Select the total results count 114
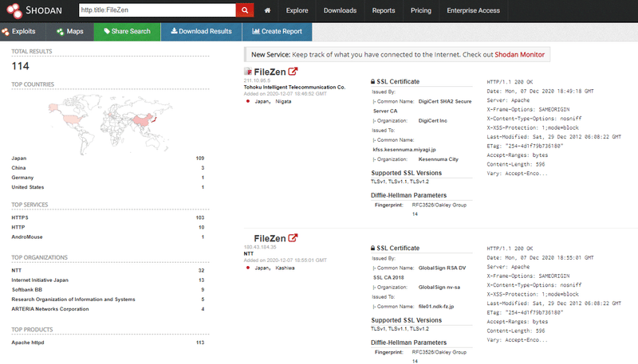 tap(21, 66)
